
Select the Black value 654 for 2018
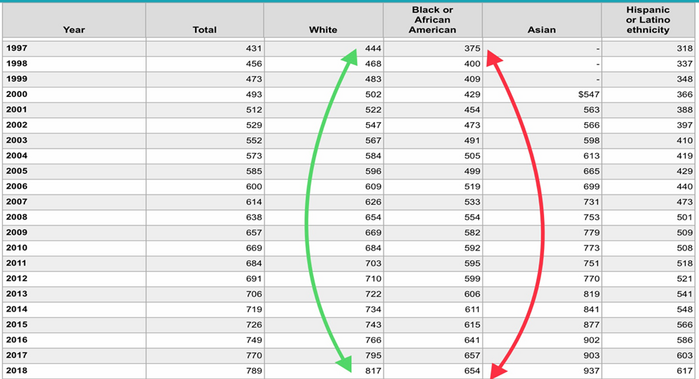(472, 371)
